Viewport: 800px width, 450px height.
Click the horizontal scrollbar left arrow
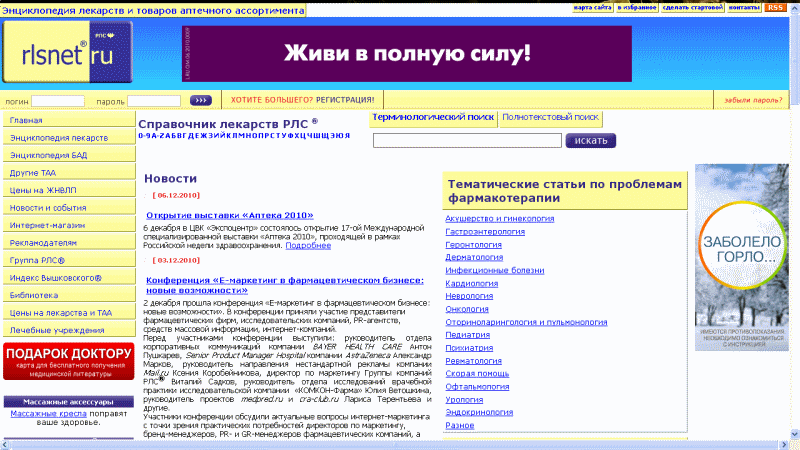[x=5, y=445]
